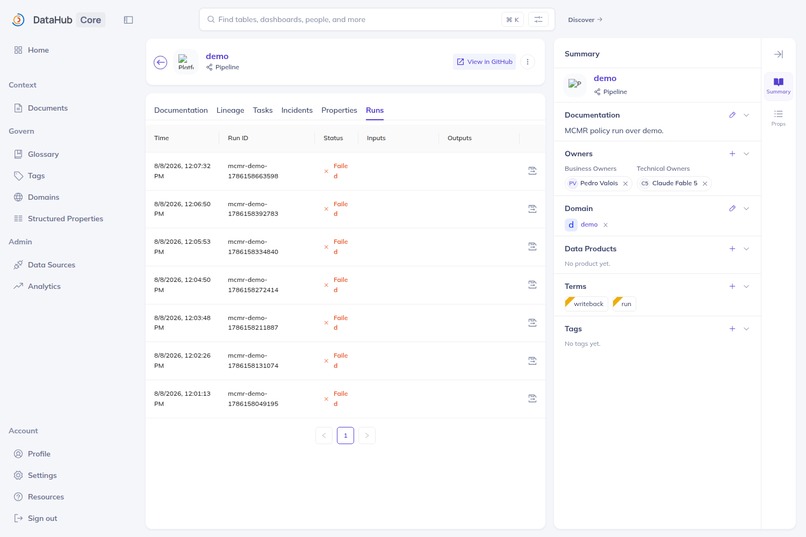Screen dimensions: 806x537
Task: Open search filter settings icon
Action: [x=538, y=20]
